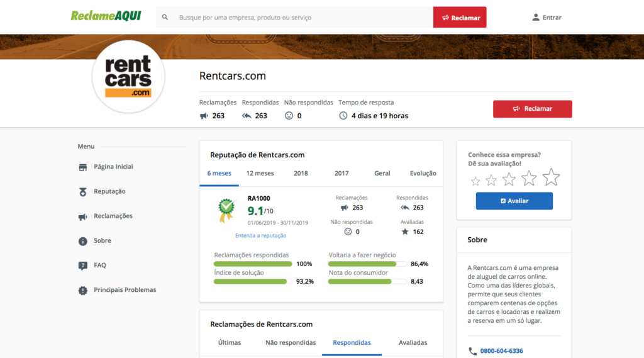The image size is (644, 358).
Task: Click the Página Inicial storefront icon
Action: point(82,167)
